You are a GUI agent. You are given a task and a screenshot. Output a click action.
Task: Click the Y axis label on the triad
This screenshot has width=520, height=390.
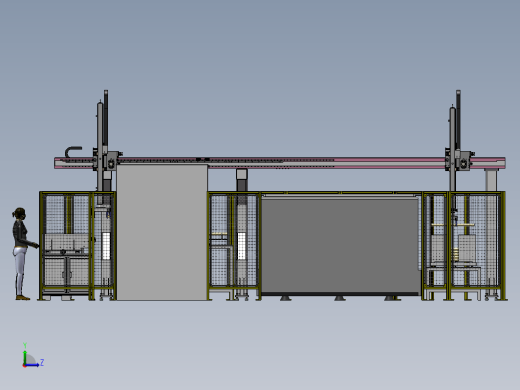tap(25, 345)
